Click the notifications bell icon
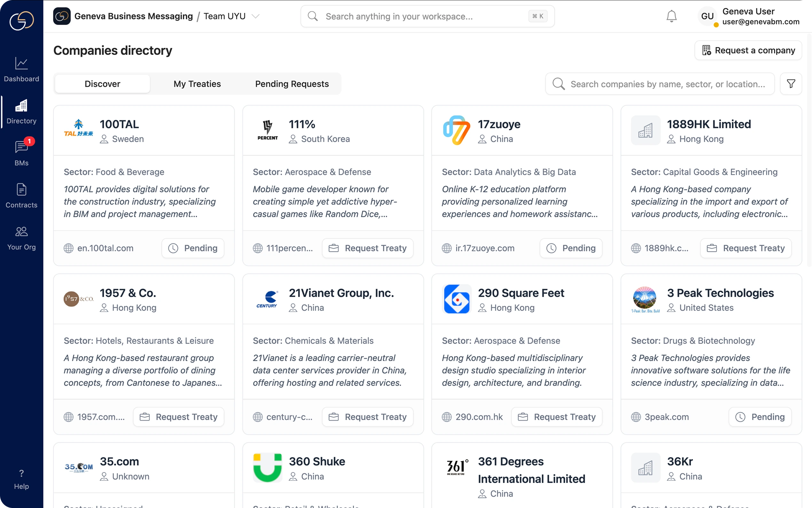Screen dimensions: 812x508 pos(671,16)
